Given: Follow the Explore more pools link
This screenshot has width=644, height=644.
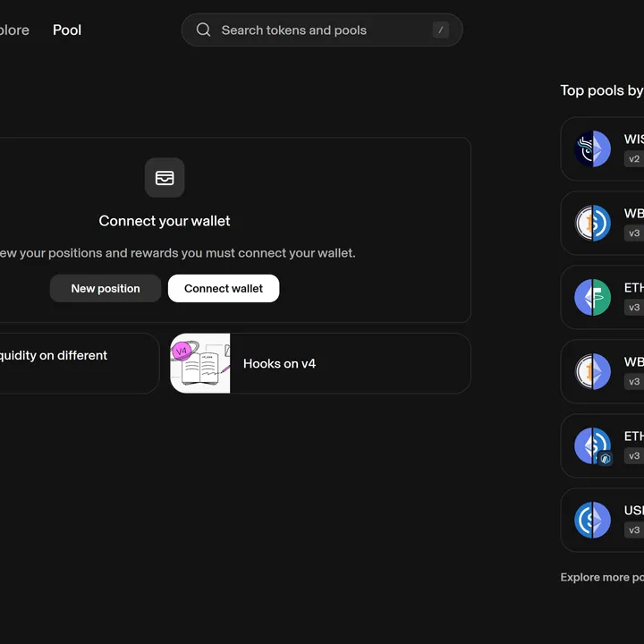Looking at the screenshot, I should point(601,577).
